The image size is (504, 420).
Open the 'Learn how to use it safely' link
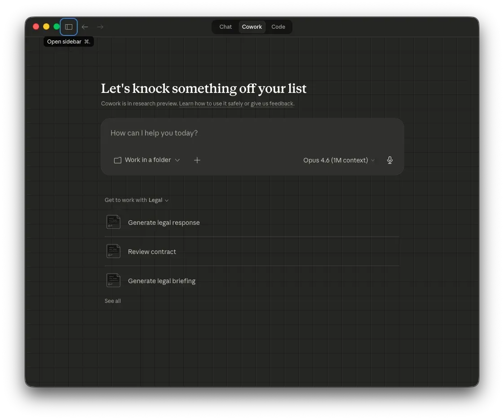click(x=211, y=104)
